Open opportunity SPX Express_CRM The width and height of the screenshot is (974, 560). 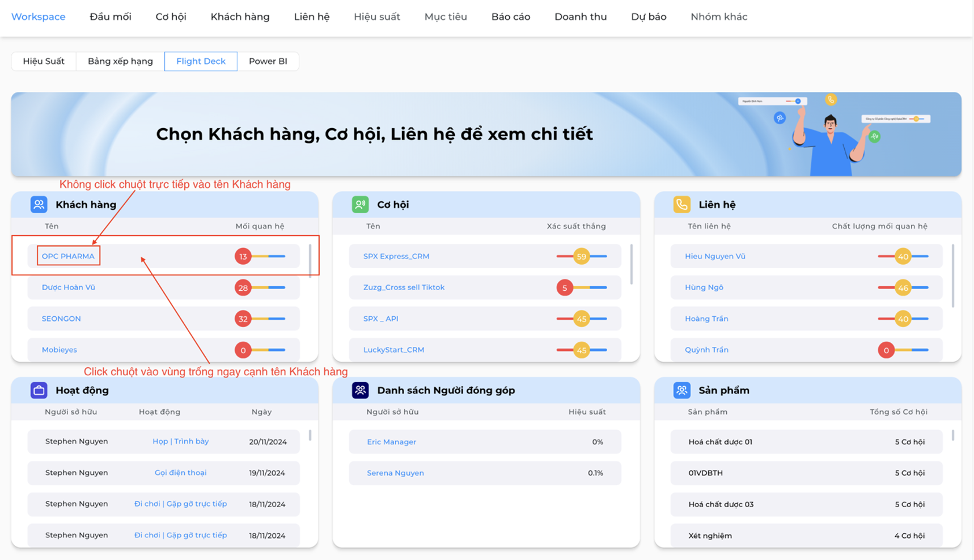(x=396, y=256)
